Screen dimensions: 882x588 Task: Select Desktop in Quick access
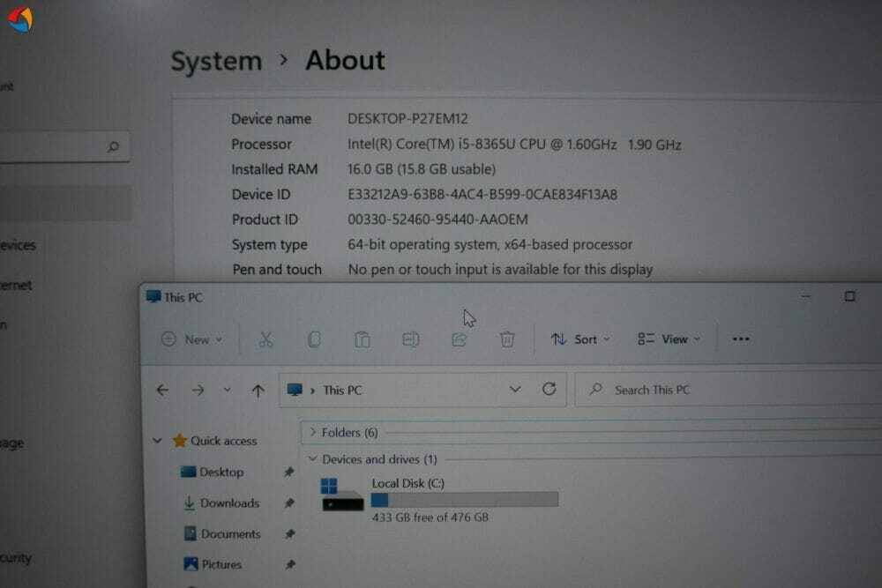pos(221,472)
